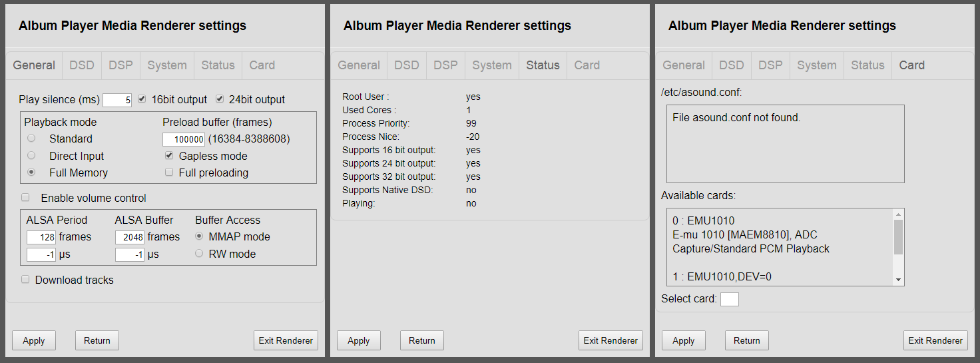Enable the 16bit output checkbox
Screen dimensions: 980x363
tap(142, 99)
